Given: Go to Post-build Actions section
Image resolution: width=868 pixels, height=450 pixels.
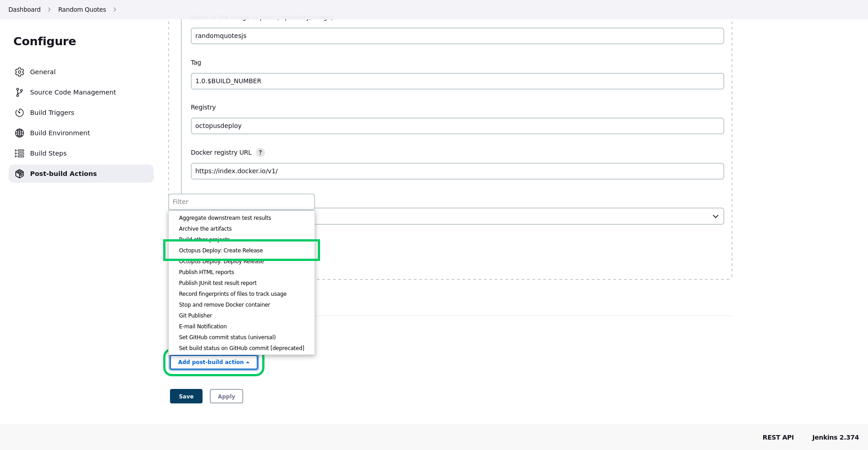Looking at the screenshot, I should coord(81,174).
